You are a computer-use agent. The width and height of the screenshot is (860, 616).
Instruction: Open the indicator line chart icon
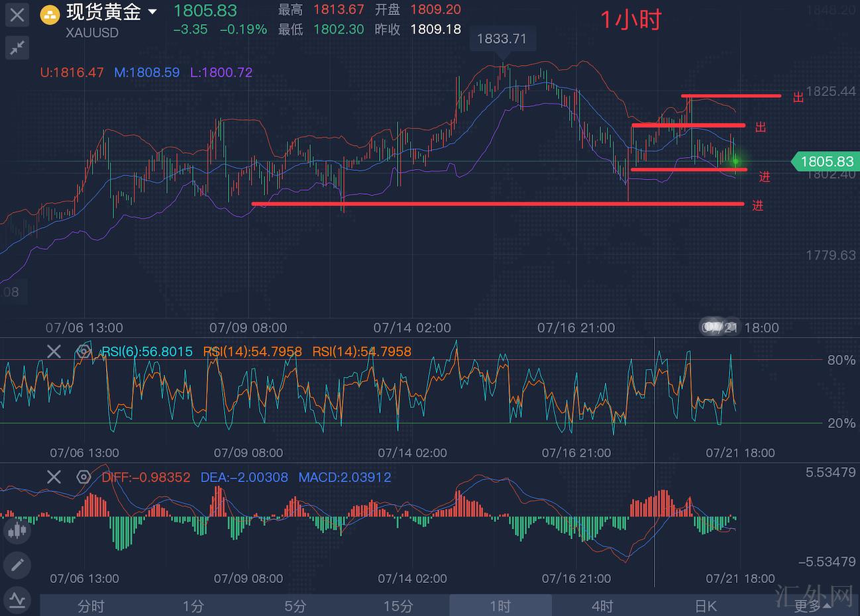[17, 600]
